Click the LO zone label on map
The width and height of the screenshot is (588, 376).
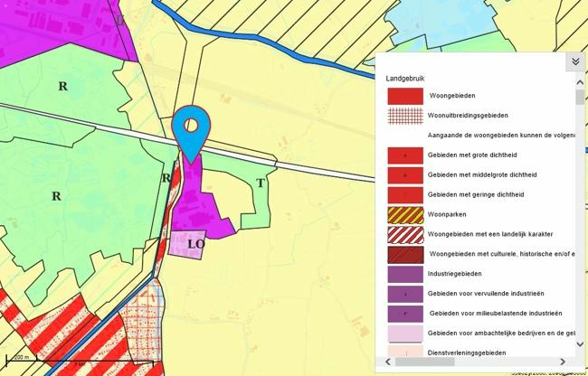tap(196, 244)
